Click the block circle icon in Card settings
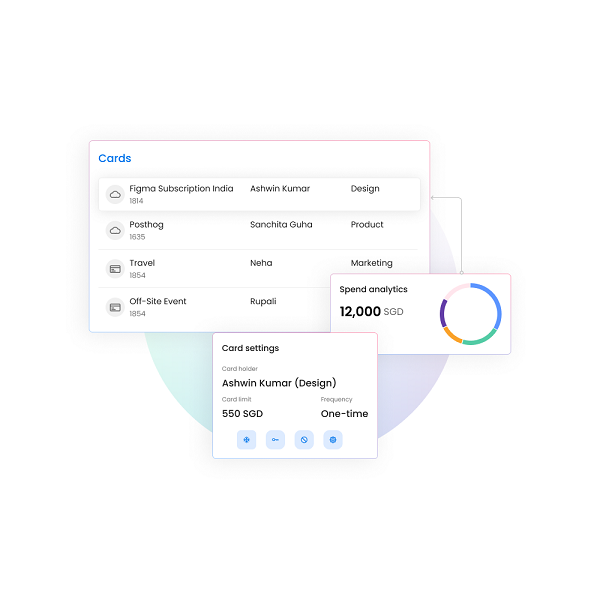Screen dimensions: 600x600 click(x=304, y=439)
